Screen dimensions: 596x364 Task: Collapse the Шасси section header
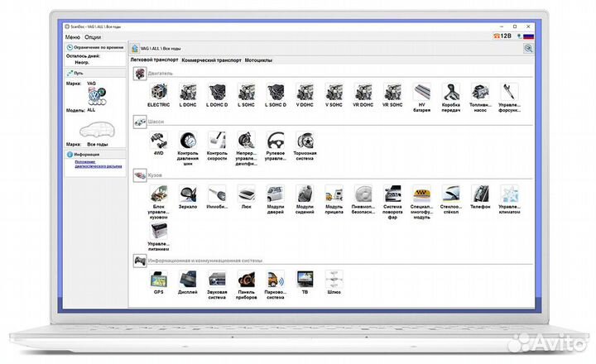(141, 121)
